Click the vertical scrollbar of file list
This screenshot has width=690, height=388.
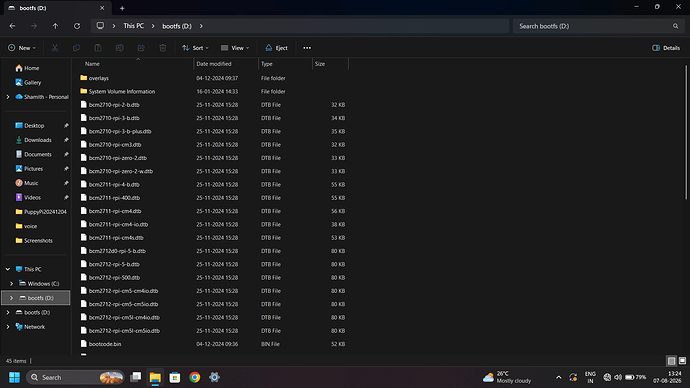(686, 132)
